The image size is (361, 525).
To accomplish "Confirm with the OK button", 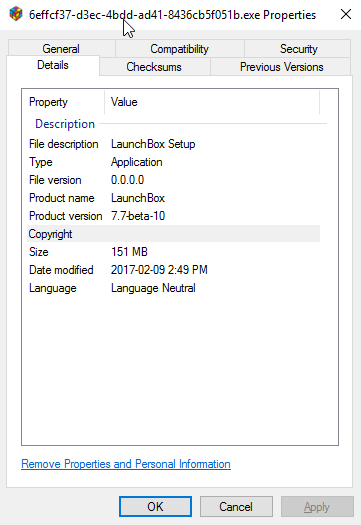I will [155, 507].
